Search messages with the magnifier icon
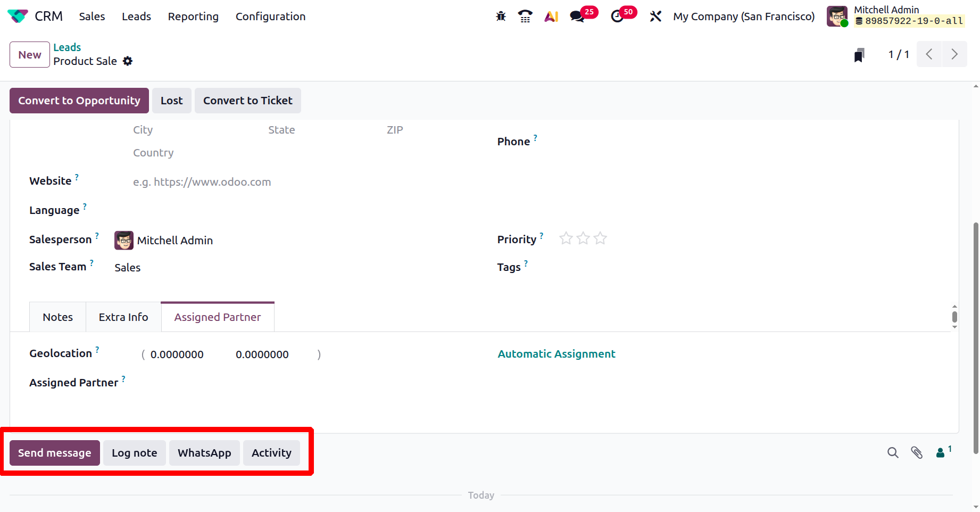The width and height of the screenshot is (980, 512). pos(893,452)
